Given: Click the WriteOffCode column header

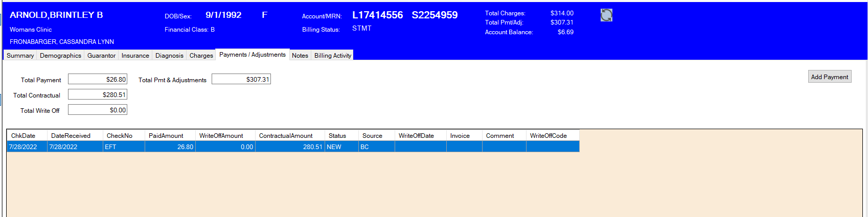Looking at the screenshot, I should (548, 136).
